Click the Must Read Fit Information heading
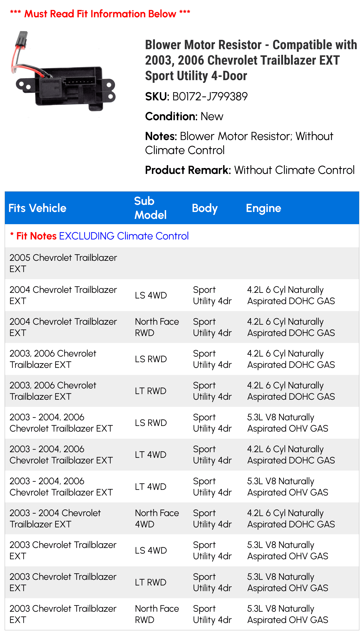 click(100, 13)
